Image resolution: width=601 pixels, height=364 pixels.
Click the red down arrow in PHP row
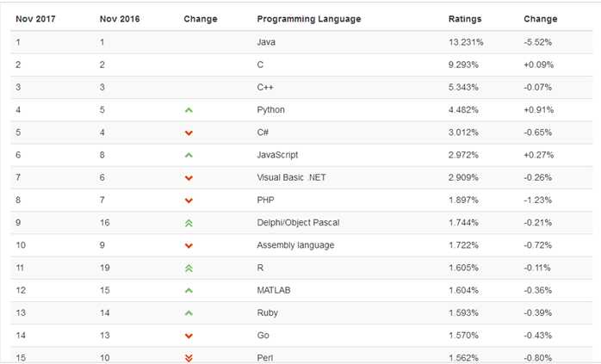pos(189,201)
